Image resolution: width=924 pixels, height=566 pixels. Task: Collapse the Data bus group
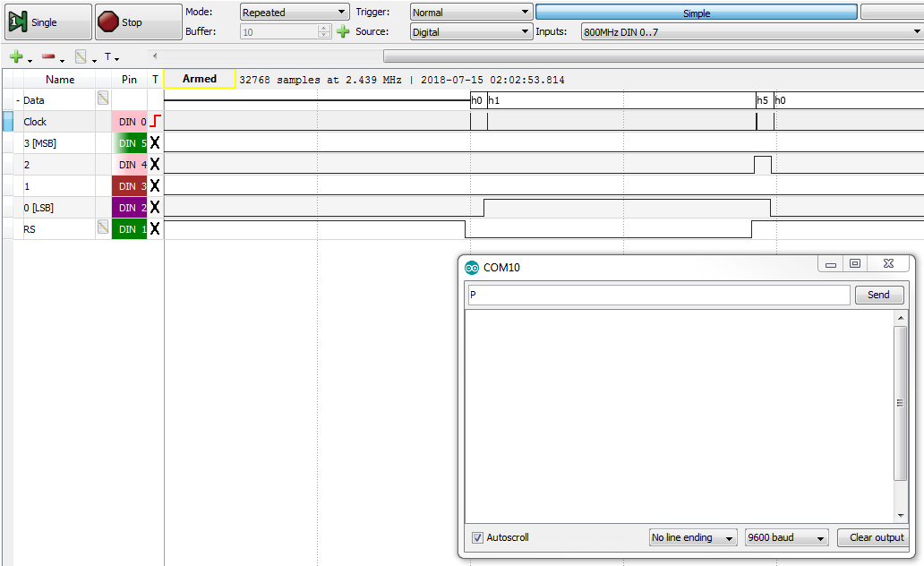[18, 101]
